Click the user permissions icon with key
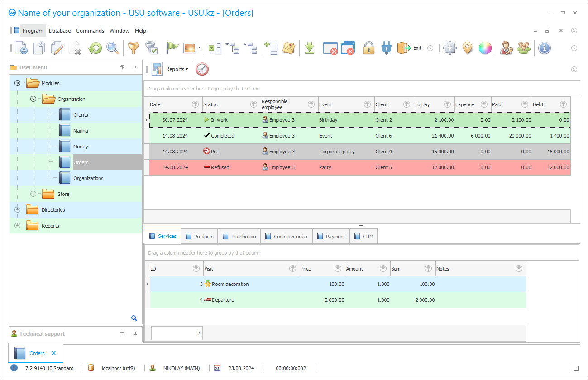Viewport: 588px width, 380px height. tap(506, 47)
